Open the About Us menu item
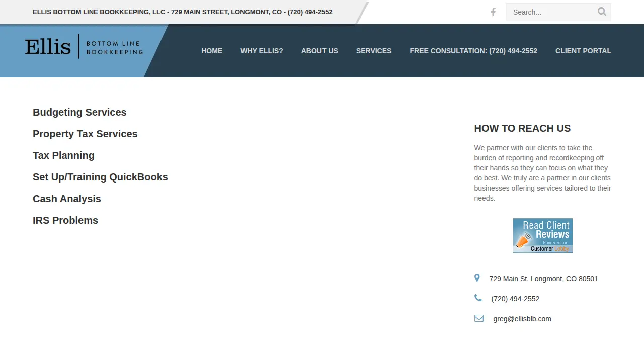The height and width of the screenshot is (362, 644). (x=319, y=51)
